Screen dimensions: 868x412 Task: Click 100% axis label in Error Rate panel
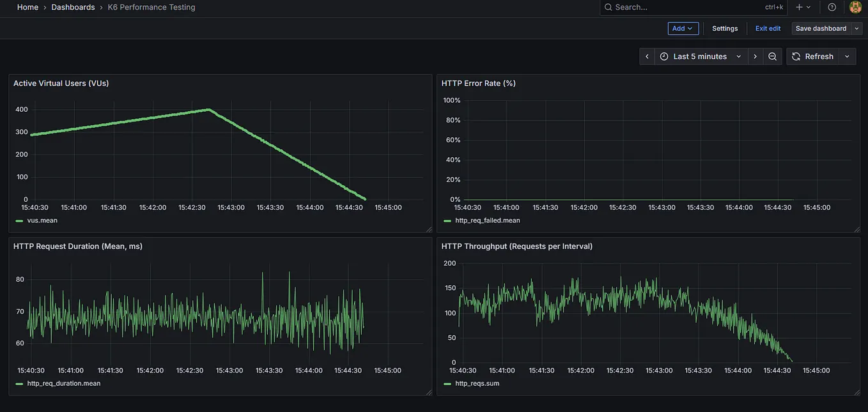tap(452, 100)
